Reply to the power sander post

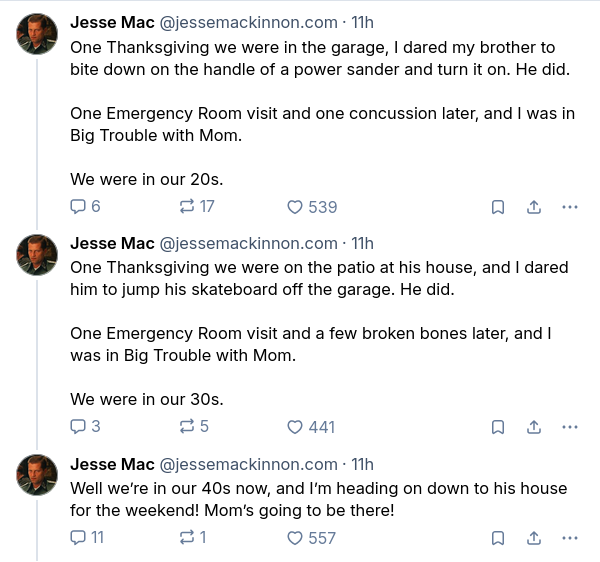79,207
